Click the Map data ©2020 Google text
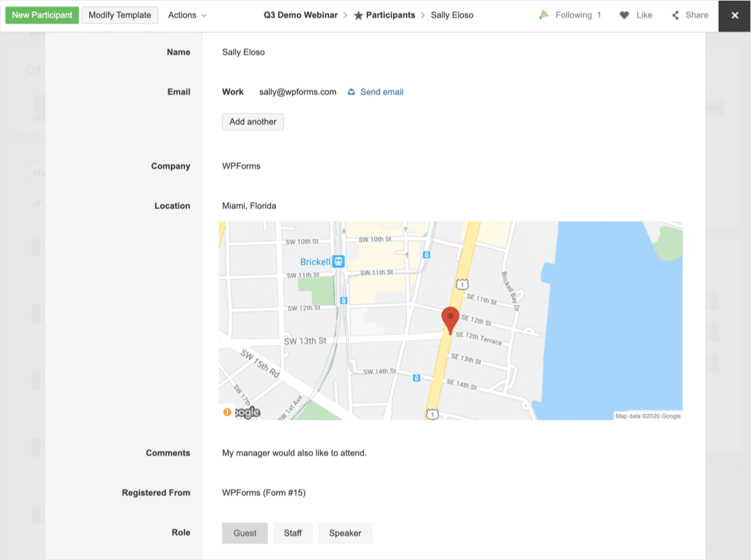Viewport: 751px width, 560px height. point(648,416)
